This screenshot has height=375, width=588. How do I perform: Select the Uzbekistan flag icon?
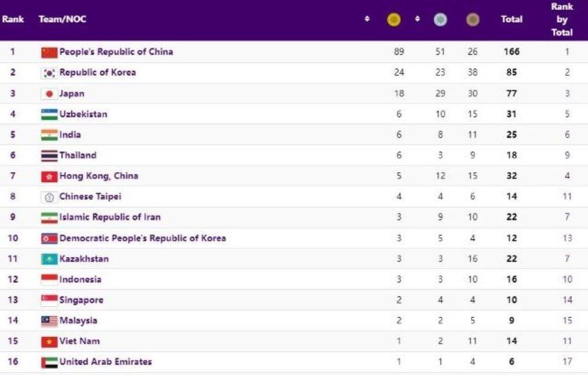pos(49,115)
